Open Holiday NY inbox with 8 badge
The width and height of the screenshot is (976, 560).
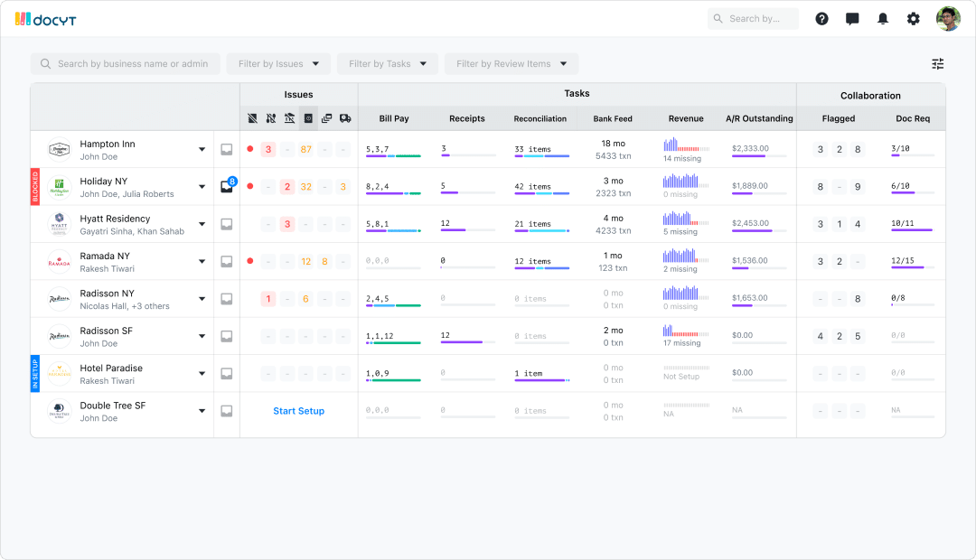(x=228, y=185)
